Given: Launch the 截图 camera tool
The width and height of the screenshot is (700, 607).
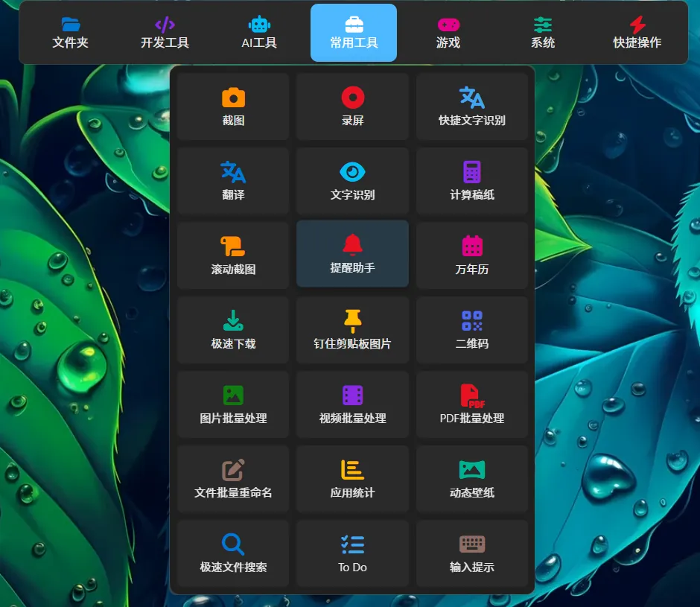Looking at the screenshot, I should coord(233,107).
